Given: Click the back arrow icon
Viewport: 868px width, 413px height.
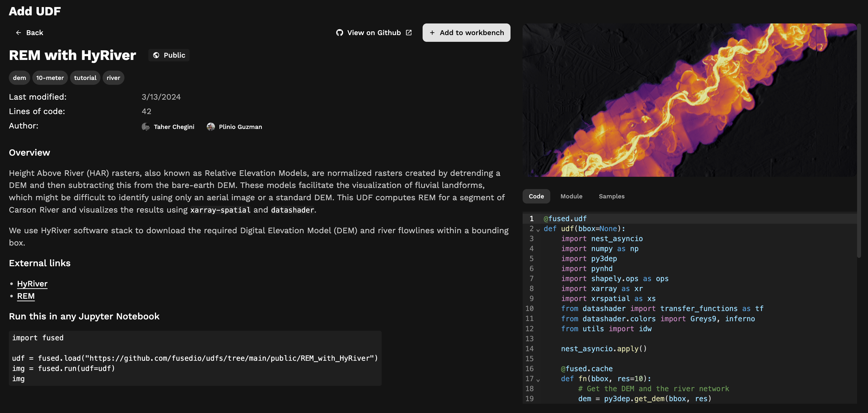Looking at the screenshot, I should tap(19, 33).
